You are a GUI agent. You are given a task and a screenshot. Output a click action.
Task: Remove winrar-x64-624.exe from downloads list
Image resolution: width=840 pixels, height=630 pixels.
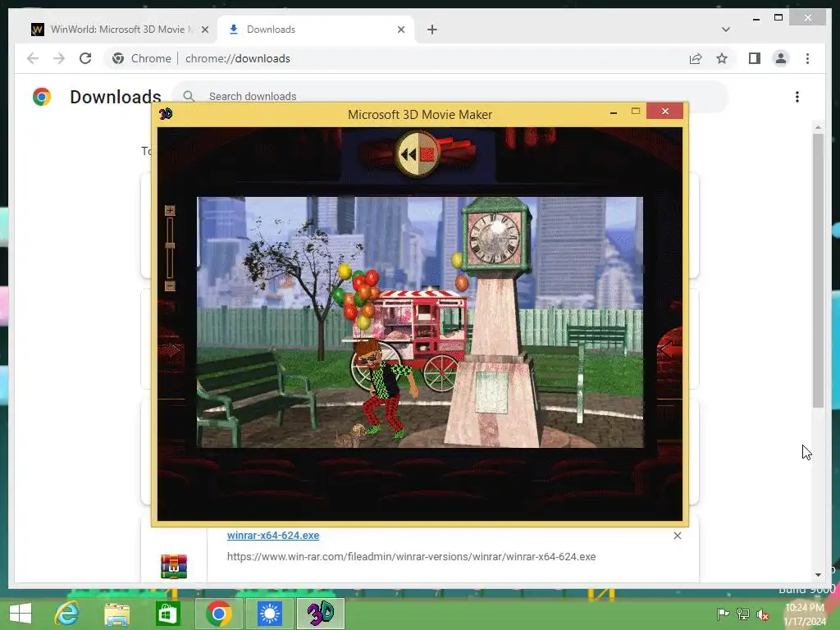(677, 536)
